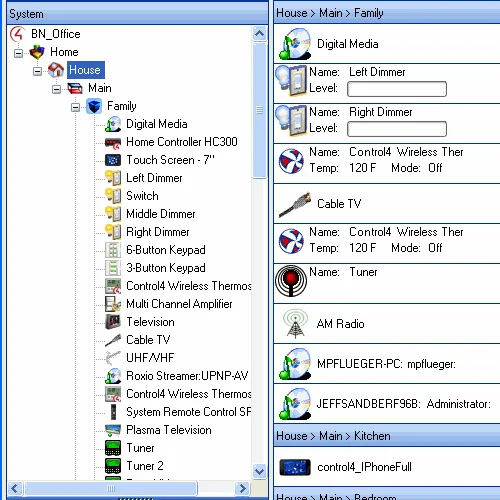Image resolution: width=500 pixels, height=500 pixels.
Task: Click the Middle Dimmer icon in the tree
Action: pos(113,214)
